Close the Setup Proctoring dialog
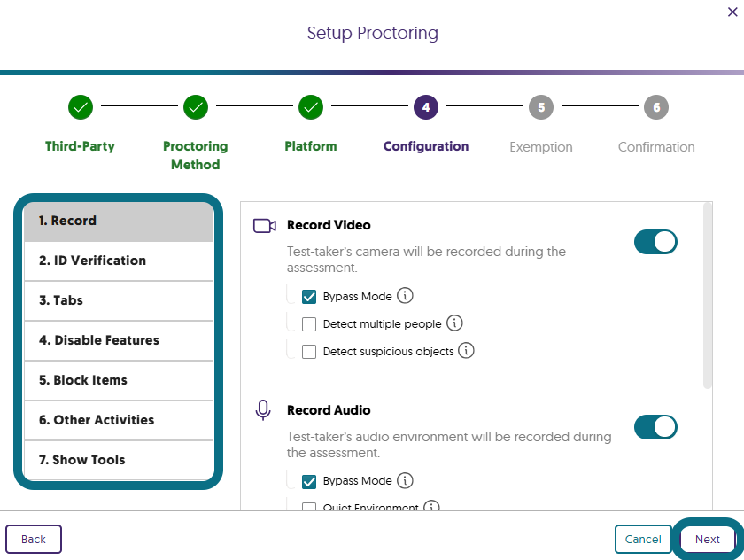Screen dimensions: 744x560 tap(732, 12)
